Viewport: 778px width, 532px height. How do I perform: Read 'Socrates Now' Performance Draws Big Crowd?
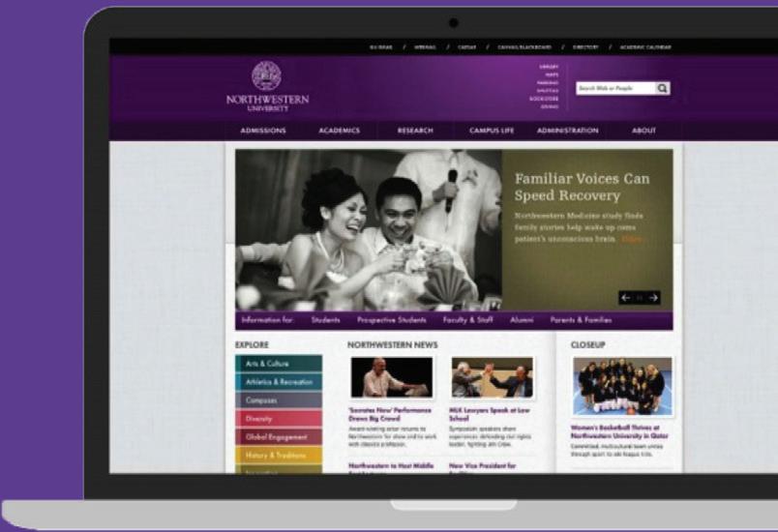390,414
